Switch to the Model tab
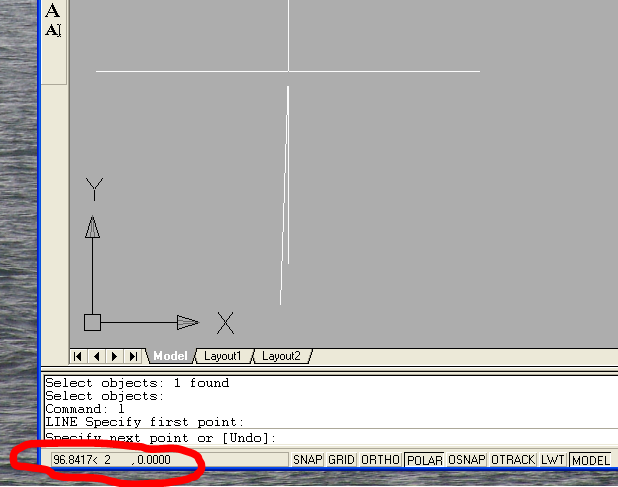The width and height of the screenshot is (618, 487). (x=170, y=356)
